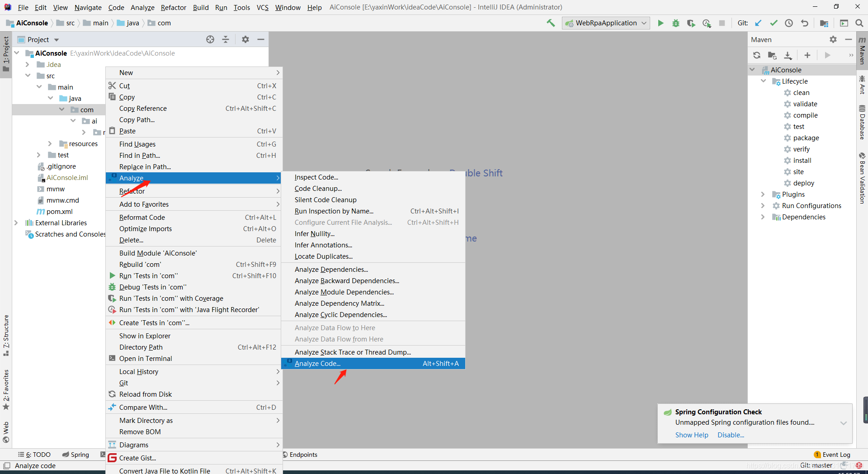The height and width of the screenshot is (474, 868).
Task: Click the Git commit checkmark icon
Action: click(774, 23)
